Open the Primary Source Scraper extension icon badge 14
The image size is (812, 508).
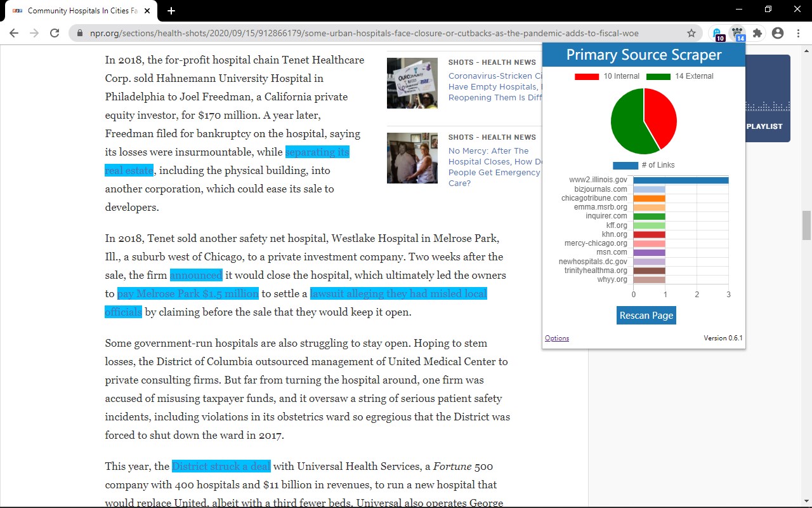[x=738, y=34]
